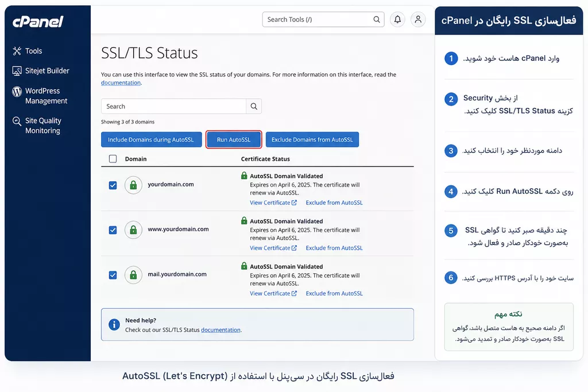Click Exclude Domains from AutoSSL button

312,139
